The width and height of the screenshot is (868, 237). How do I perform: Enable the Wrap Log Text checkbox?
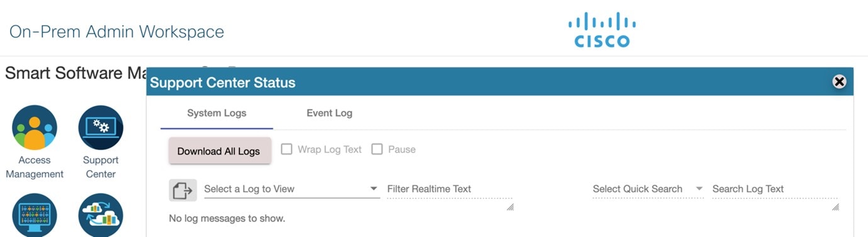(x=286, y=149)
